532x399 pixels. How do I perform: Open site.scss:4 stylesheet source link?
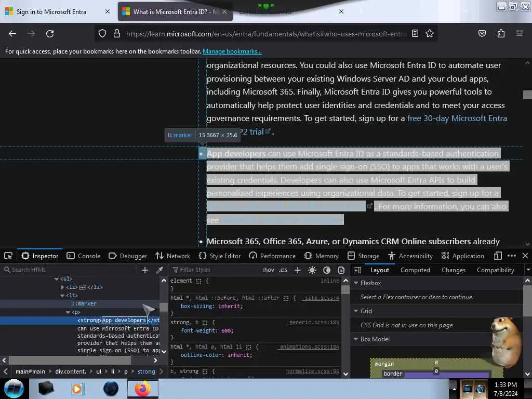click(x=321, y=298)
